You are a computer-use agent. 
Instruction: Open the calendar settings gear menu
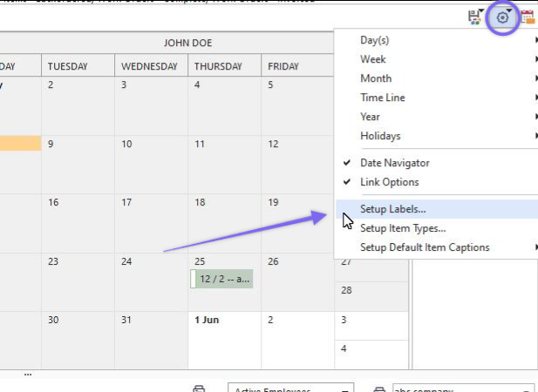[502, 17]
